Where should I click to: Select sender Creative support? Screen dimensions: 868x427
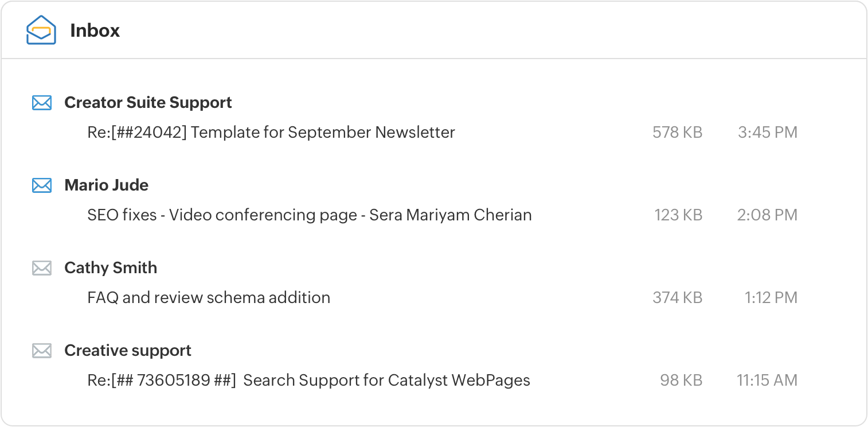pos(128,351)
